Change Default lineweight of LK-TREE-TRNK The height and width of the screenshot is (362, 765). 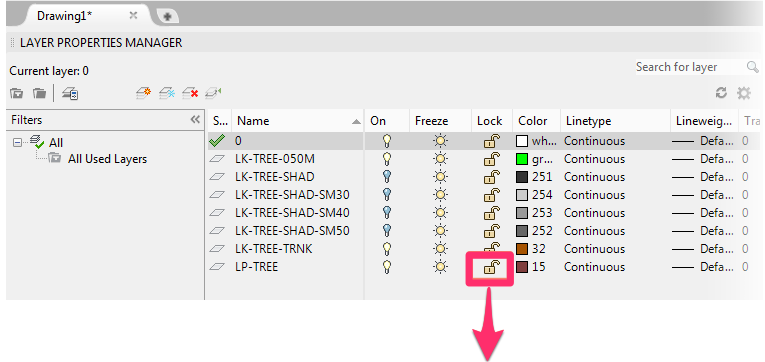pos(703,249)
